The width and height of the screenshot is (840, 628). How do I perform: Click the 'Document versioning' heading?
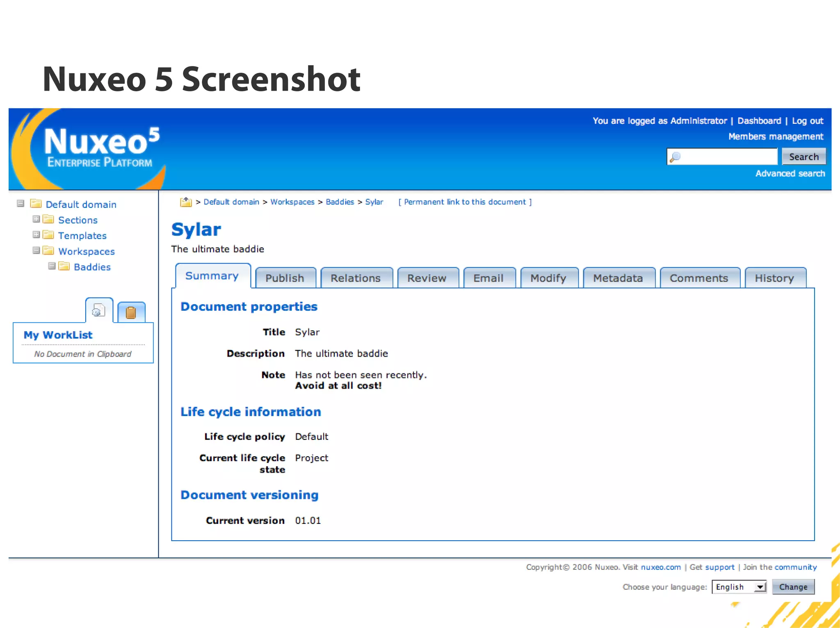point(249,495)
